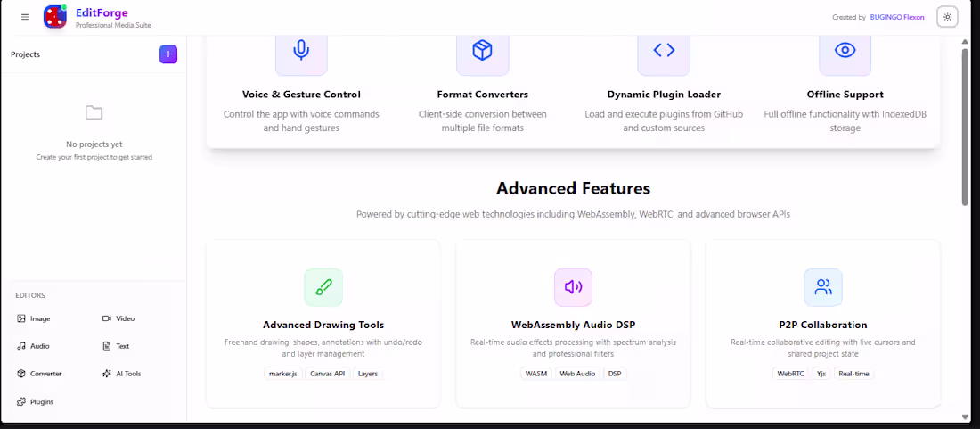
Task: Click the AI Tools sparkle icon
Action: [106, 374]
